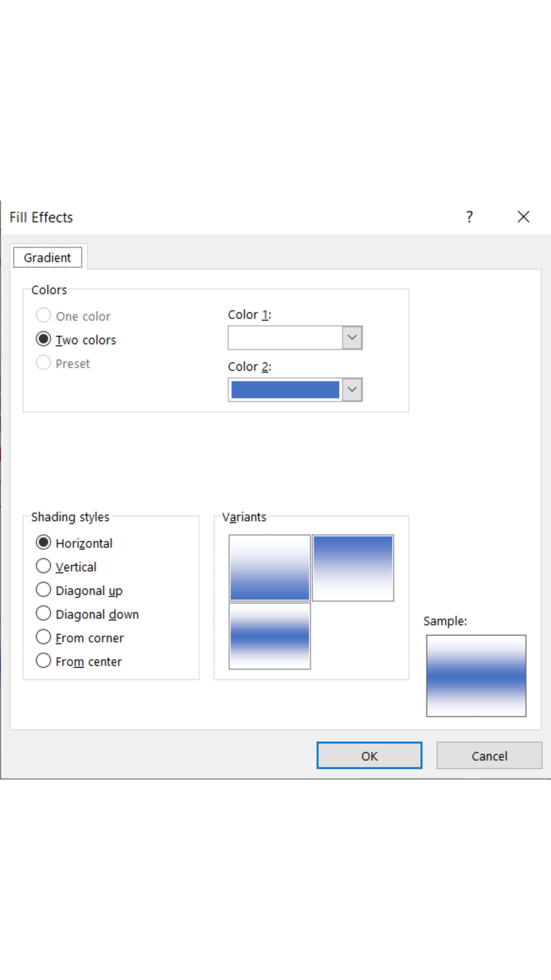Choose From corner shading style
This screenshot has width=551, height=980.
click(x=43, y=637)
